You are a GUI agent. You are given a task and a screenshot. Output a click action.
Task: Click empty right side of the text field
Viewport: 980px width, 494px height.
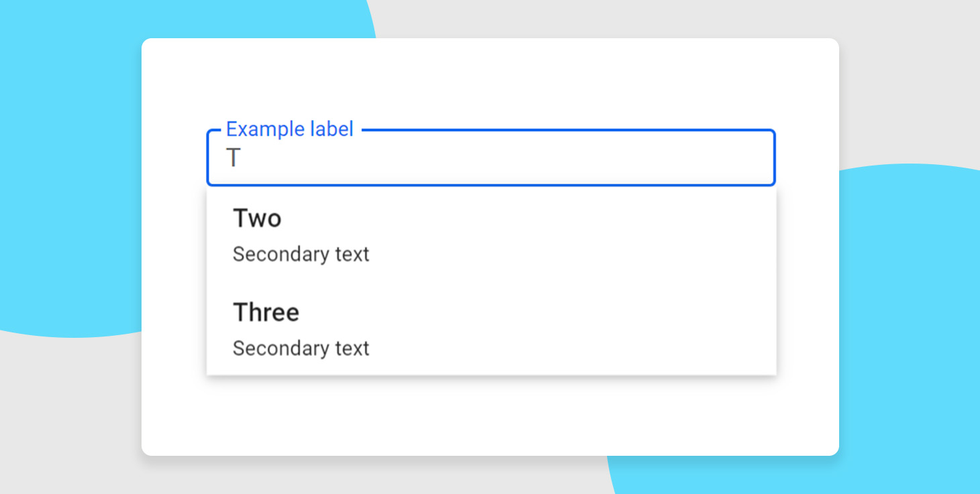[671, 159]
